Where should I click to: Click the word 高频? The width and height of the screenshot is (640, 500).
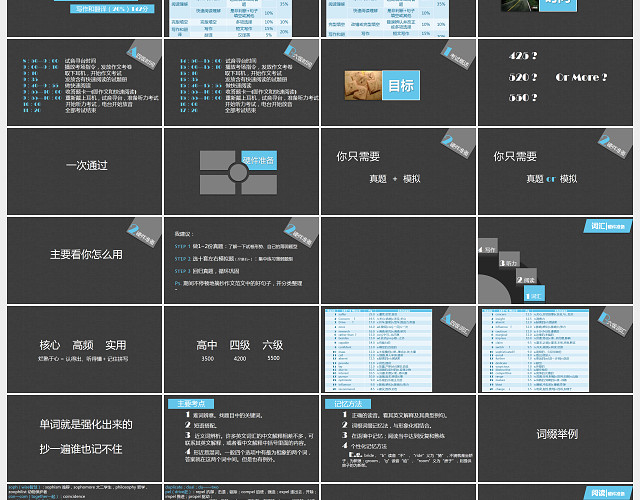[83, 345]
